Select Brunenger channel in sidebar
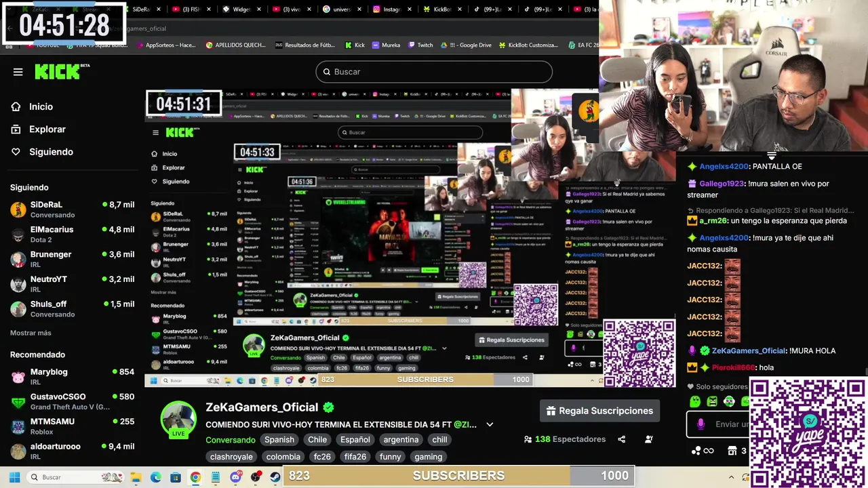This screenshot has width=868, height=488. tap(72, 259)
